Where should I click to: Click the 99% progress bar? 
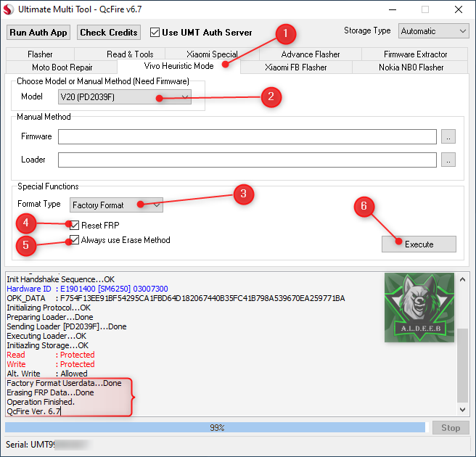click(217, 427)
